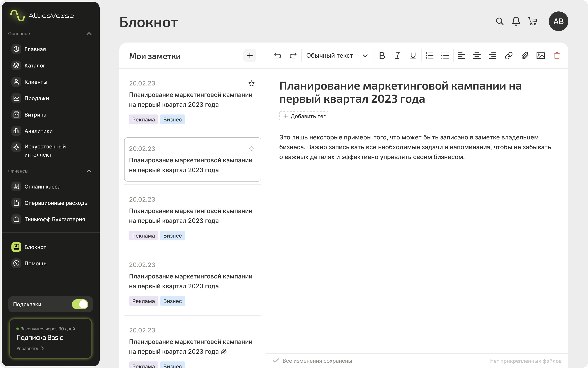This screenshot has height=368, width=588.
Task: Open 'Продажи' in the sidebar
Action: (51, 98)
